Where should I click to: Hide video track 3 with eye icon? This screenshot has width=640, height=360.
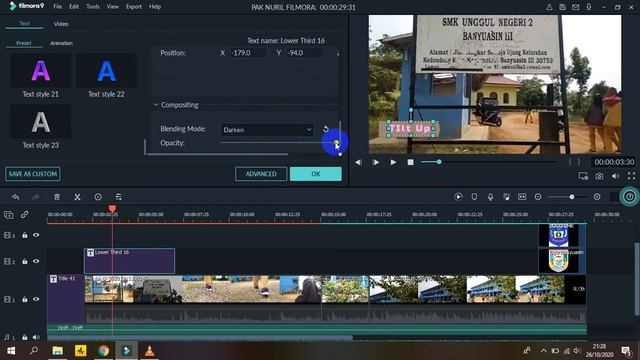[36, 235]
